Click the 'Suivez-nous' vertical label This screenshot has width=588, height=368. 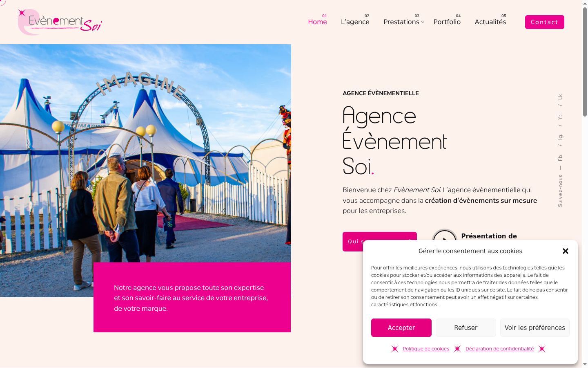(x=560, y=191)
